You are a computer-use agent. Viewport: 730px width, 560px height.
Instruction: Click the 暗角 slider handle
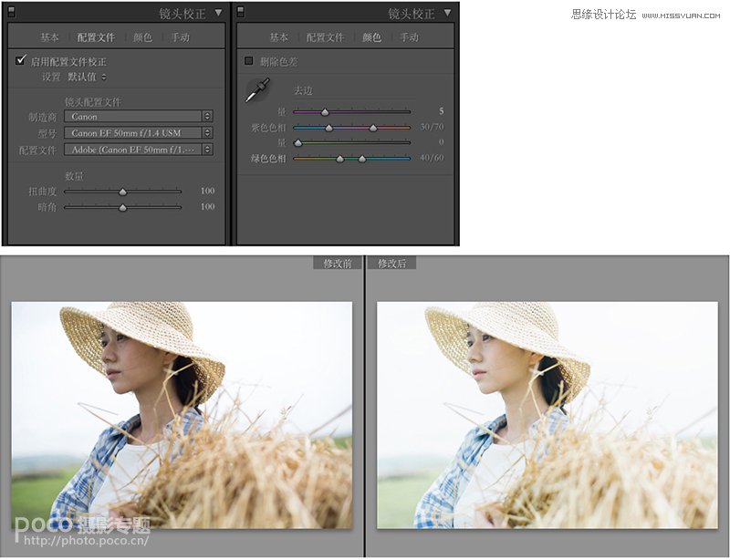pos(123,208)
